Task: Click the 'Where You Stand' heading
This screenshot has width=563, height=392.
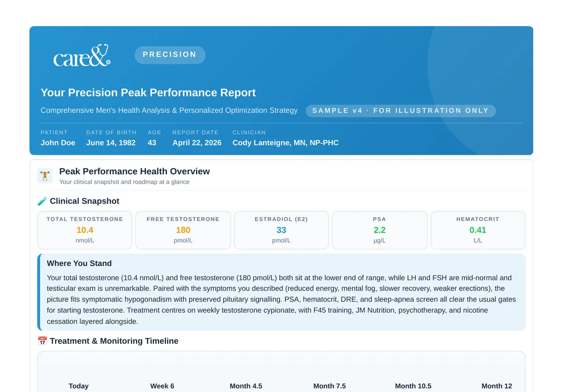Action: [79, 263]
